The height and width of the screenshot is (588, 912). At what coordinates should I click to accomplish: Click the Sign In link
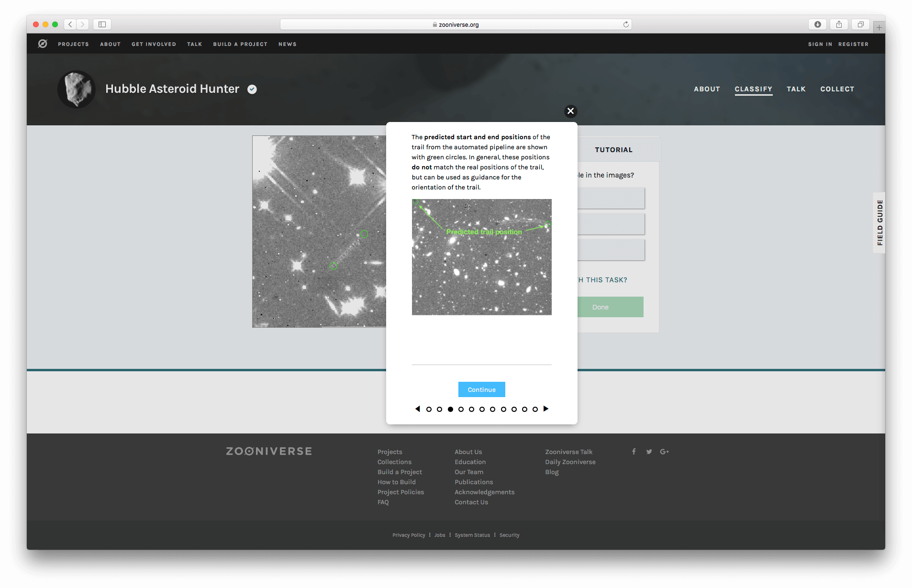[x=820, y=44]
